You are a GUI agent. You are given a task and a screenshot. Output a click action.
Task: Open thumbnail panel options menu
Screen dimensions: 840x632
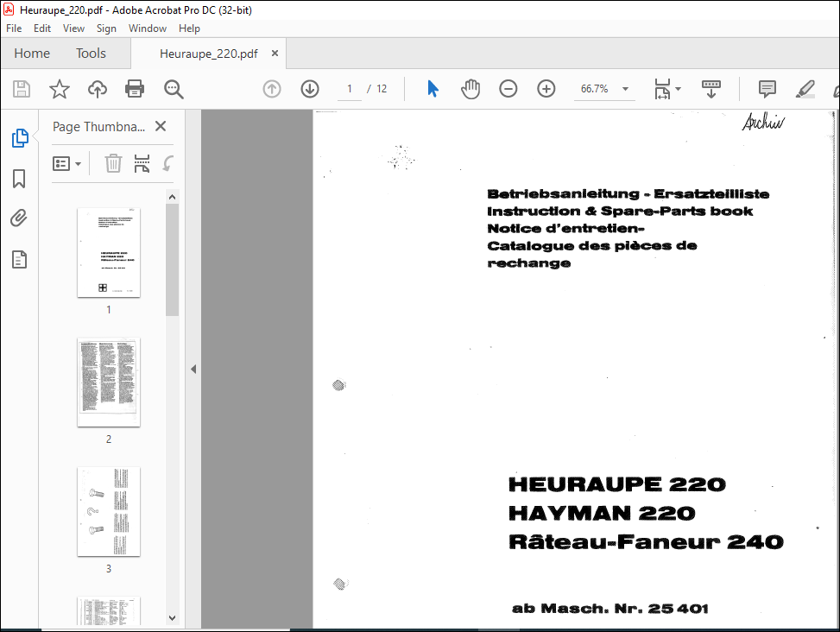click(x=66, y=163)
